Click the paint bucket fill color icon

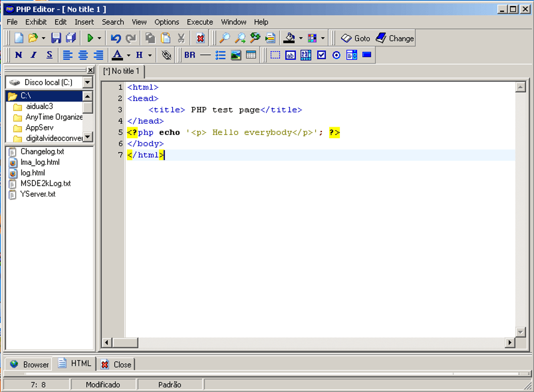(290, 38)
